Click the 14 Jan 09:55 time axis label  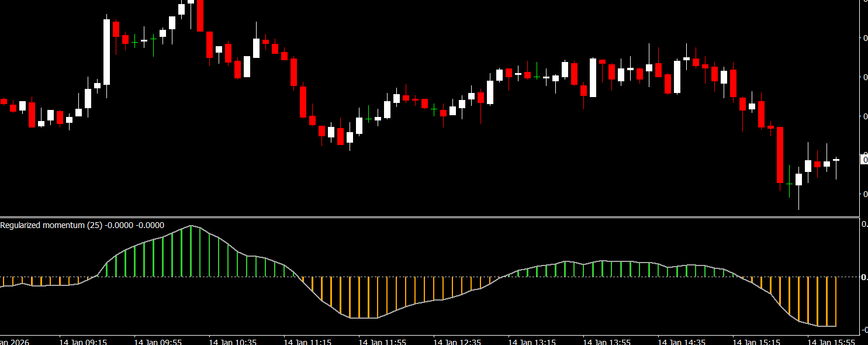point(158,341)
